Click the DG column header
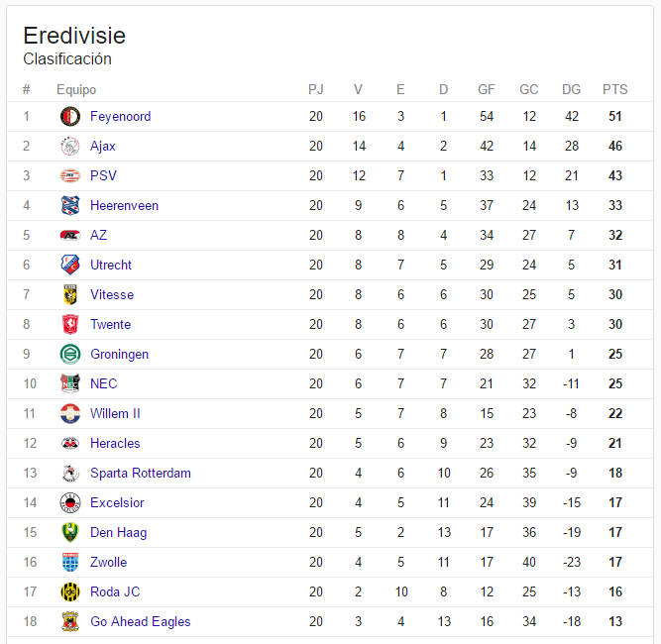This screenshot has height=644, width=661. pos(571,89)
